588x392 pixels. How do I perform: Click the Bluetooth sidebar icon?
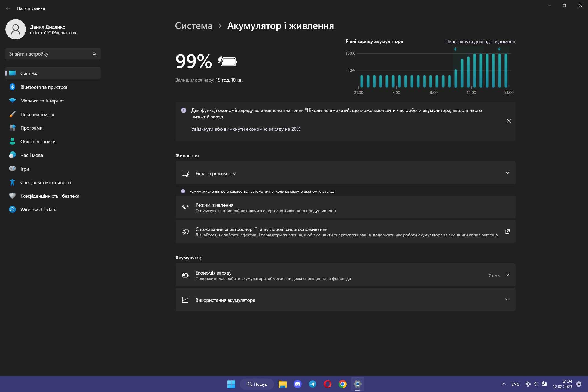[12, 87]
